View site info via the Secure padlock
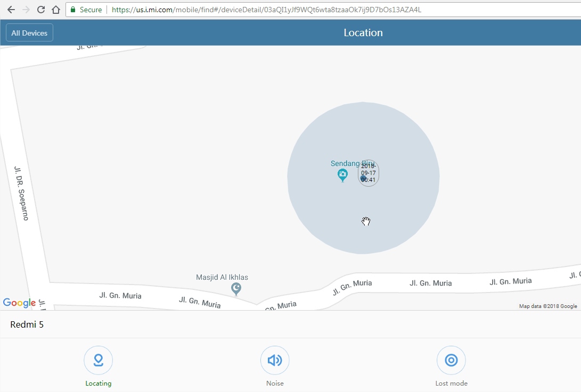This screenshot has height=392, width=581. [73, 10]
